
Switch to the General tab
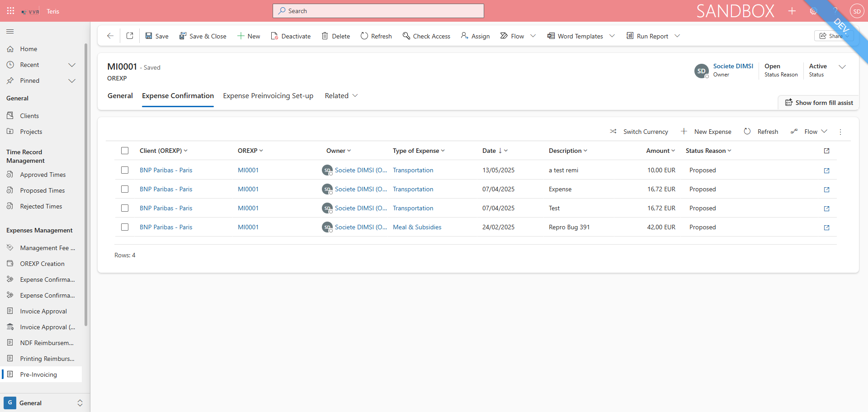point(120,96)
